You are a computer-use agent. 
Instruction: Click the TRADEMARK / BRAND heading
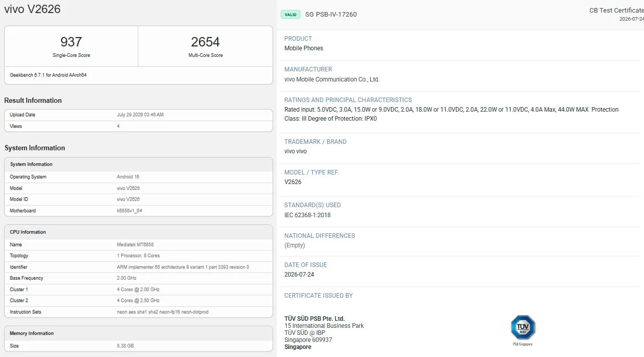315,142
